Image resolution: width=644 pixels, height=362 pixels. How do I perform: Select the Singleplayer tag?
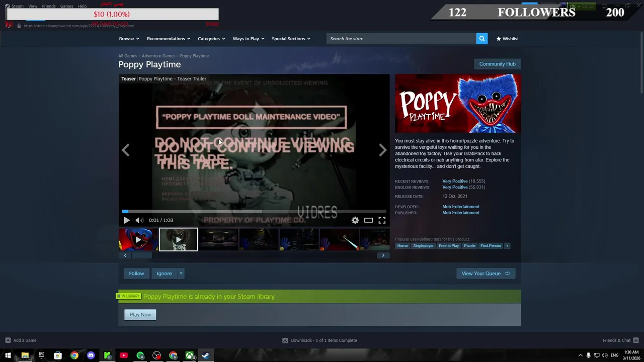423,246
